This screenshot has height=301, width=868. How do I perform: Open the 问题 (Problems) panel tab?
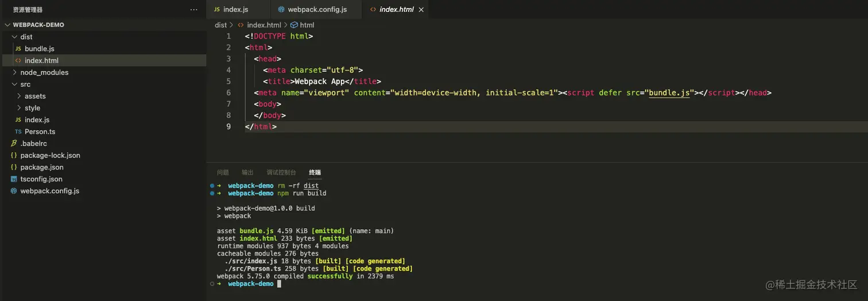(223, 172)
